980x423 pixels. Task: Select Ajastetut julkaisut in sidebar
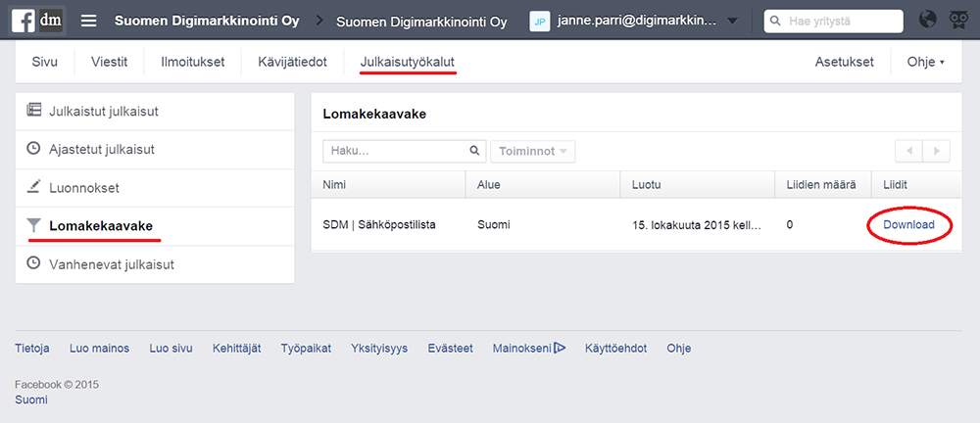[155, 150]
